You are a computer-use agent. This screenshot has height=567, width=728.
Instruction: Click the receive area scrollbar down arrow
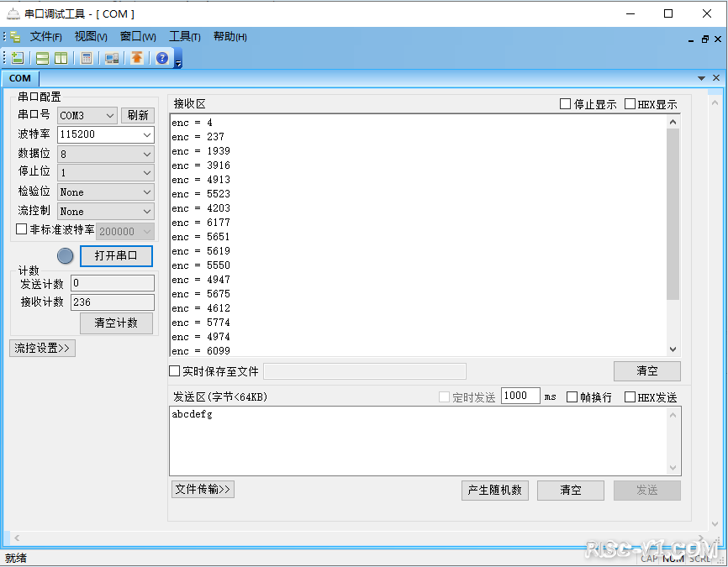tap(673, 349)
